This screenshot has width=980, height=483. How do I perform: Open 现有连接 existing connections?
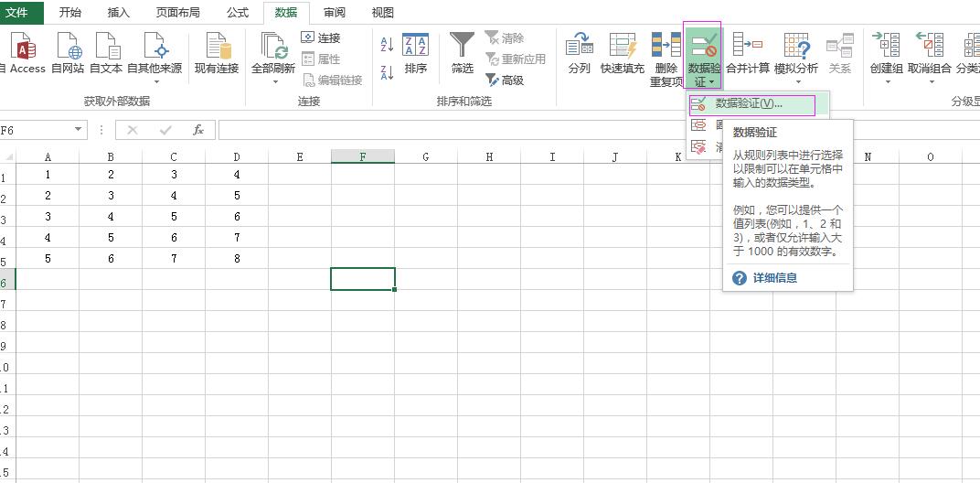[x=217, y=53]
